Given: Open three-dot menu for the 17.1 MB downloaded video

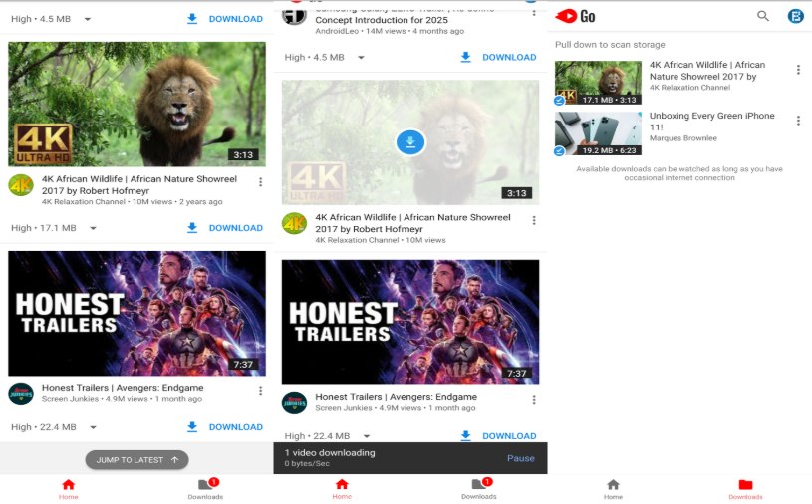Looking at the screenshot, I should click(798, 70).
